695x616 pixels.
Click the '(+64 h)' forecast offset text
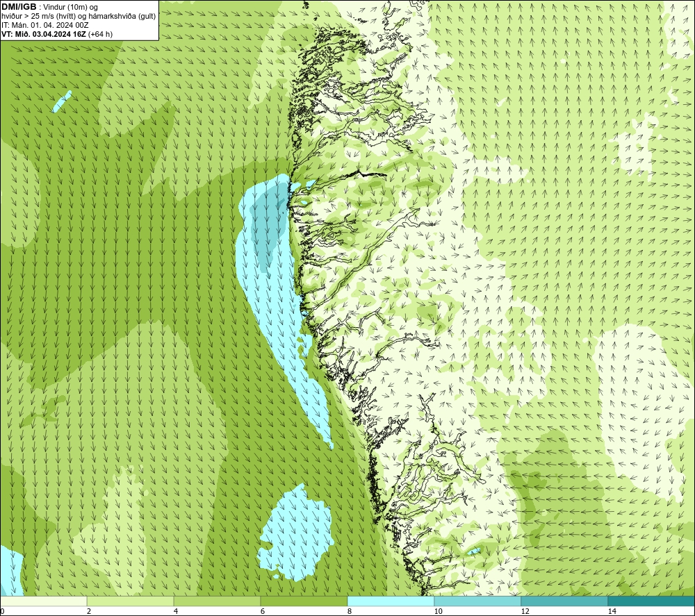click(101, 34)
